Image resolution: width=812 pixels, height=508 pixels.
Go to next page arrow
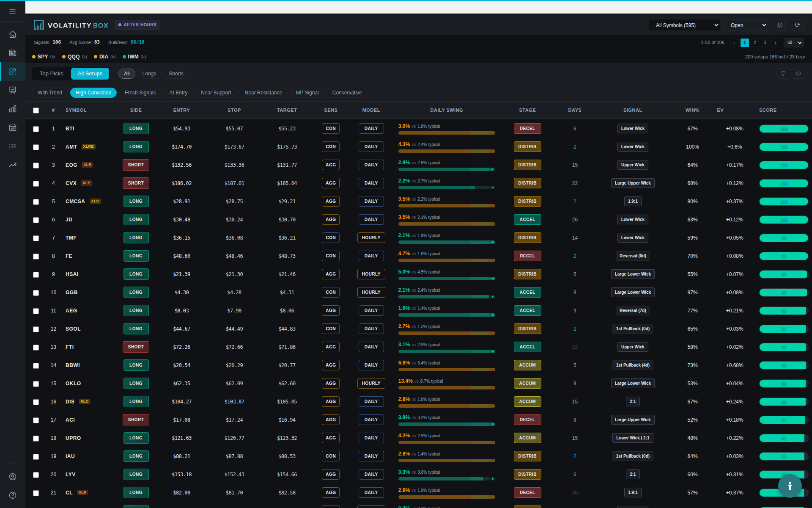coord(776,43)
